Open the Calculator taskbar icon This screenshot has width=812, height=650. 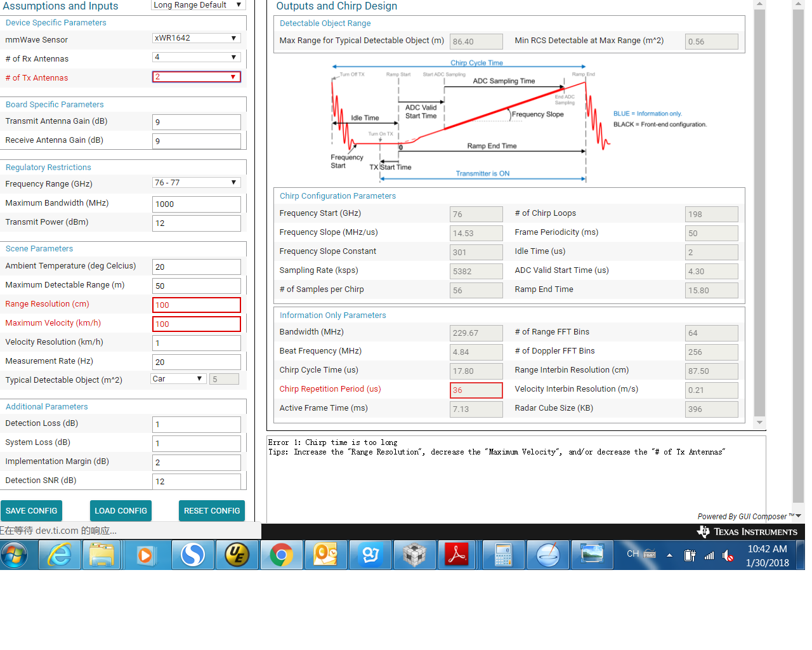click(x=504, y=555)
